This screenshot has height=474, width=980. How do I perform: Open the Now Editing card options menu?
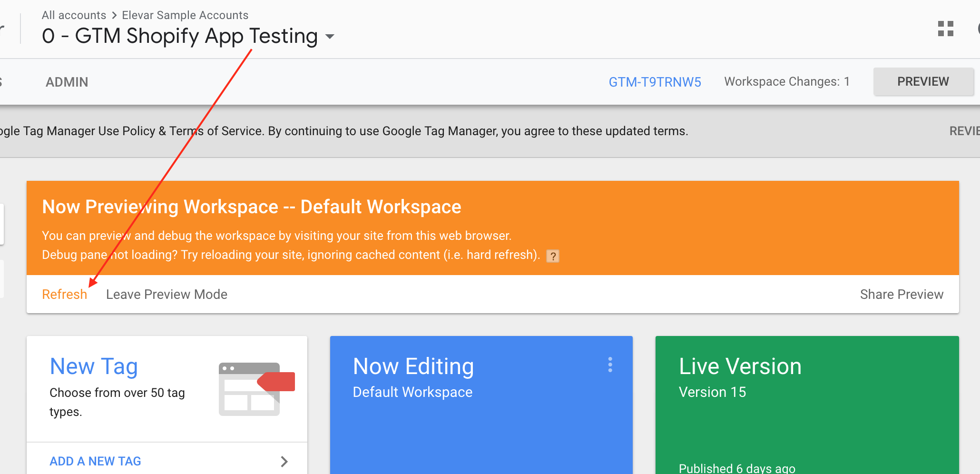coord(610,365)
